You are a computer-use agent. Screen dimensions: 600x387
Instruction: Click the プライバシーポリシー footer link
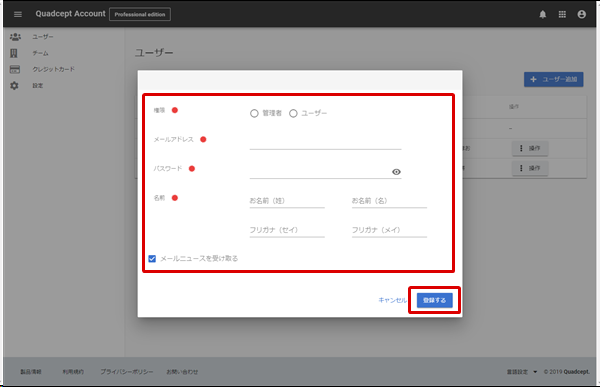tap(127, 372)
